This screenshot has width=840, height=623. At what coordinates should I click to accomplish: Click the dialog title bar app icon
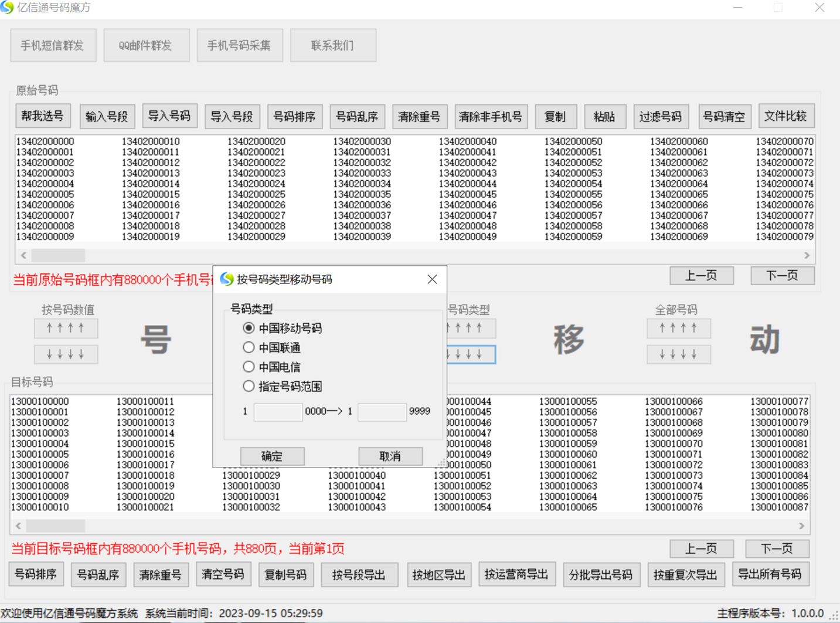point(227,279)
